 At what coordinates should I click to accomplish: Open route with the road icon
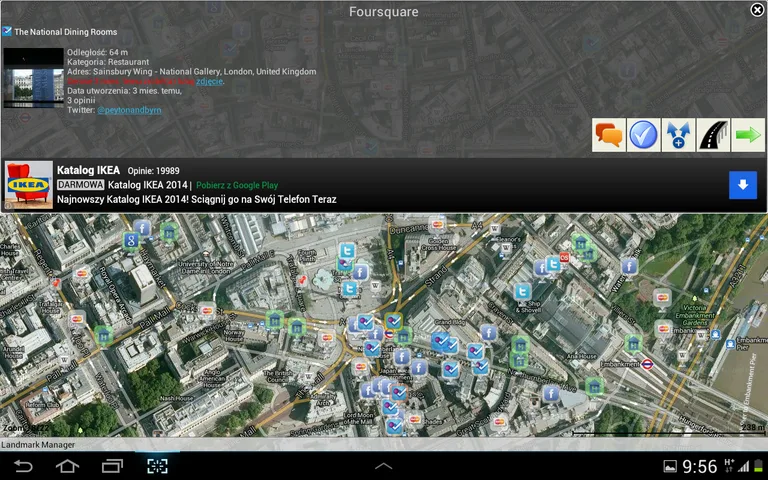[x=713, y=135]
